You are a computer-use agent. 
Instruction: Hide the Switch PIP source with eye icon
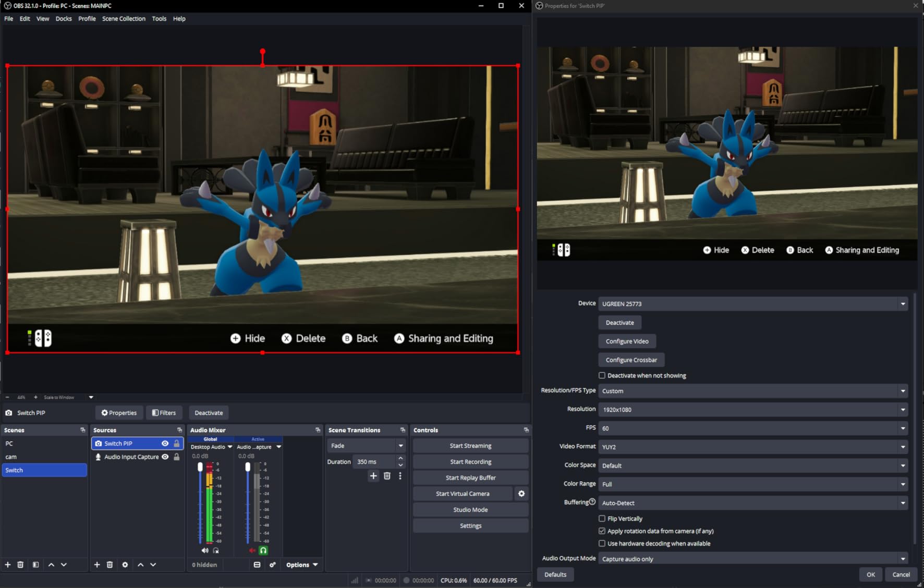pyautogui.click(x=165, y=443)
